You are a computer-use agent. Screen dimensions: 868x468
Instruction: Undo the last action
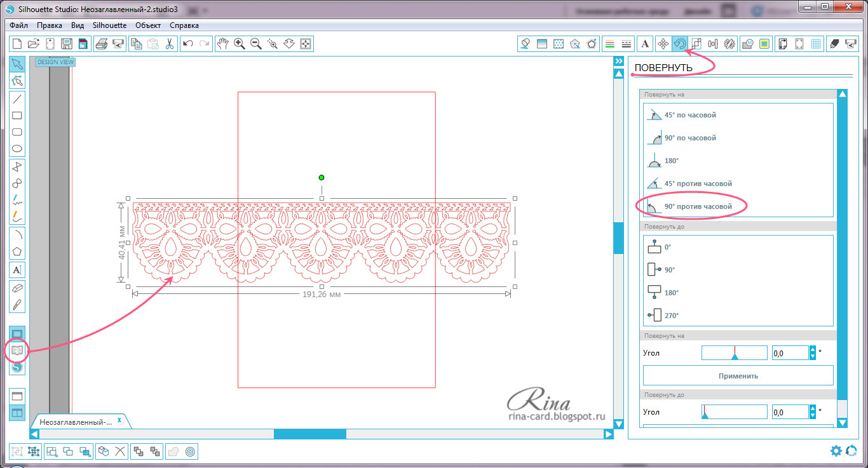(x=187, y=44)
